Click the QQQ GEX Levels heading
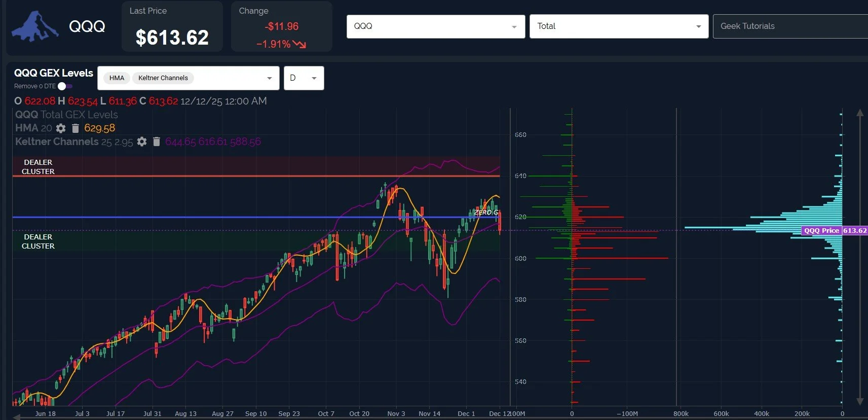The height and width of the screenshot is (420, 868). pyautogui.click(x=54, y=73)
